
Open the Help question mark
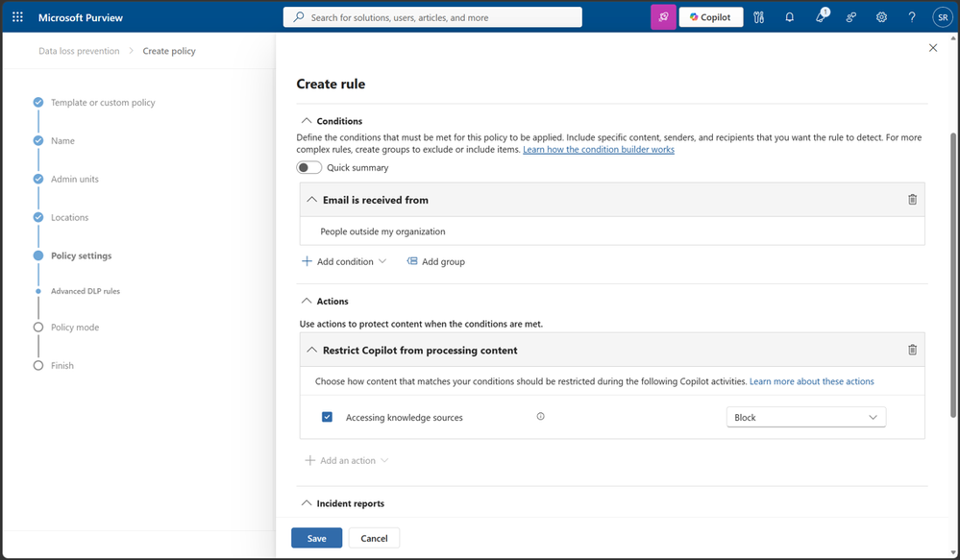pyautogui.click(x=912, y=17)
